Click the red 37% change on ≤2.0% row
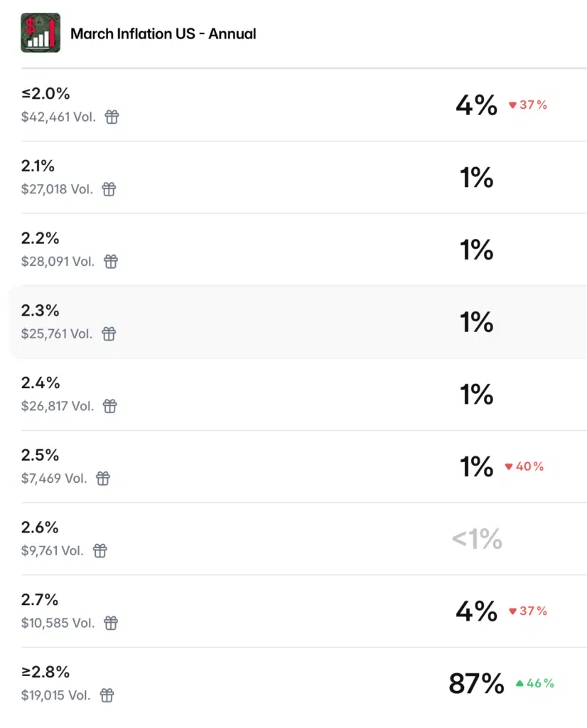 (528, 105)
